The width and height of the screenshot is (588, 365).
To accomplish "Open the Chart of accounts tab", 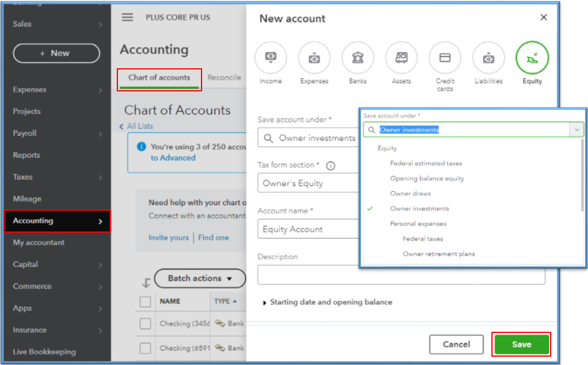I will 159,78.
